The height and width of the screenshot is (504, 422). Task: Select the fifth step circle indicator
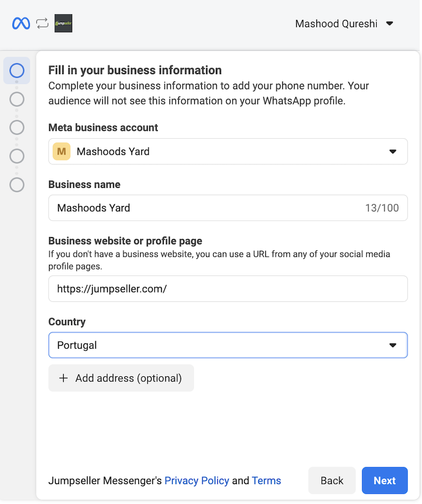pos(17,185)
